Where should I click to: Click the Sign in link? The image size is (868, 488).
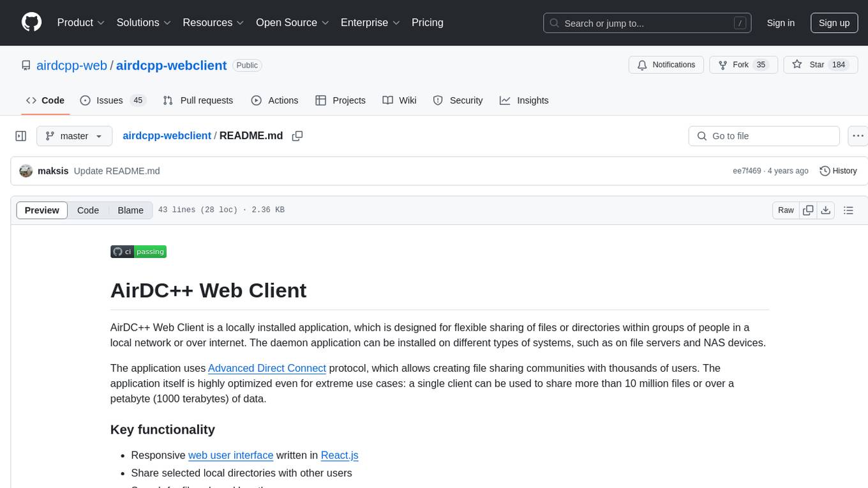(x=781, y=23)
